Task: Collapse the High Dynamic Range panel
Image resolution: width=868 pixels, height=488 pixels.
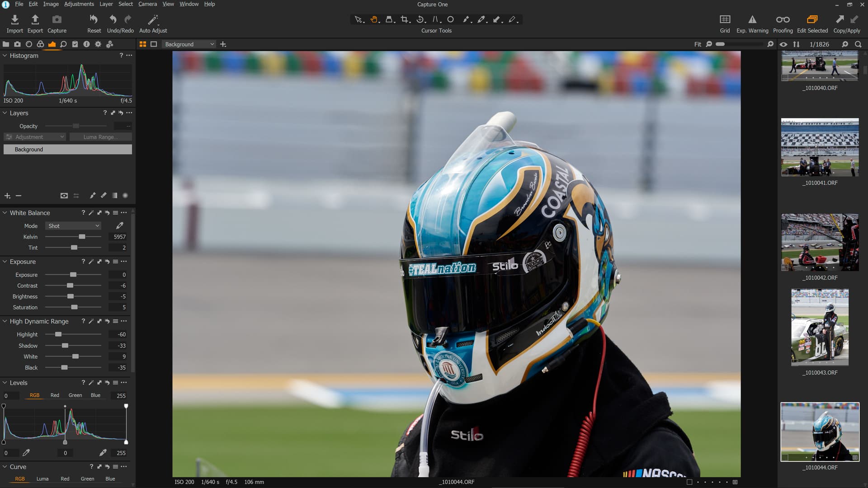Action: tap(5, 321)
